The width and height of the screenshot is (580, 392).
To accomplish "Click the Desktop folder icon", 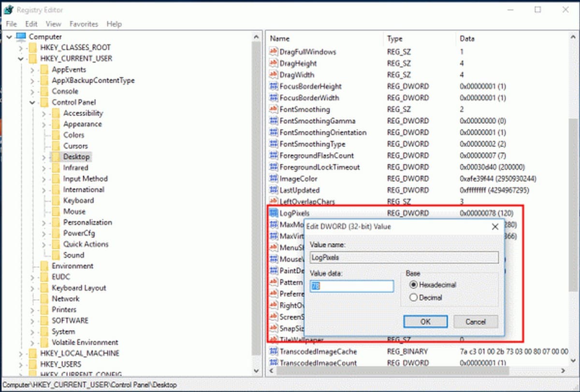I will [x=56, y=157].
